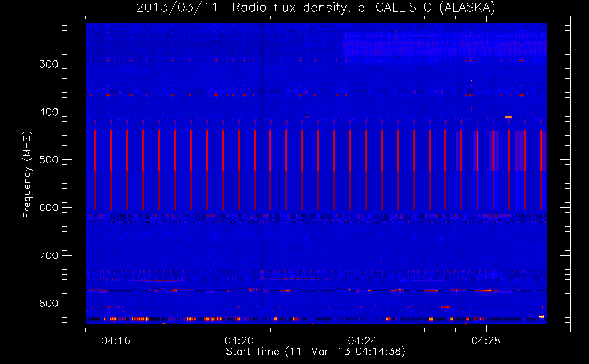The image size is (589, 364).
Task: Click the 04:24 time tick label
Action: [x=363, y=341]
